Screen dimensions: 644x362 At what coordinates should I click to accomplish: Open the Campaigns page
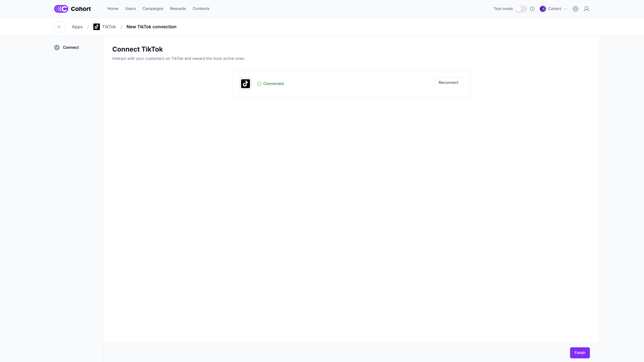[153, 9]
